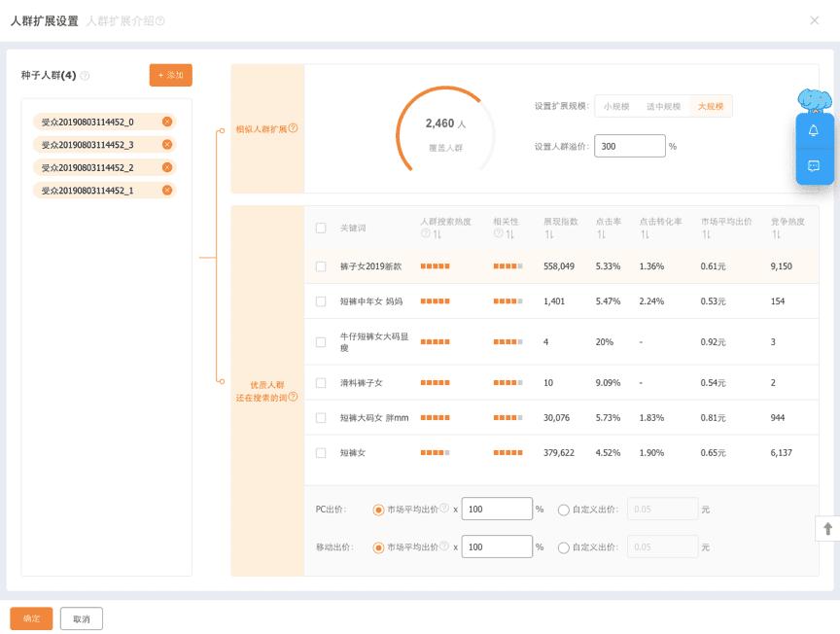The width and height of the screenshot is (840, 634).
Task: Enable the select-all checkbox in table header
Action: click(x=319, y=226)
